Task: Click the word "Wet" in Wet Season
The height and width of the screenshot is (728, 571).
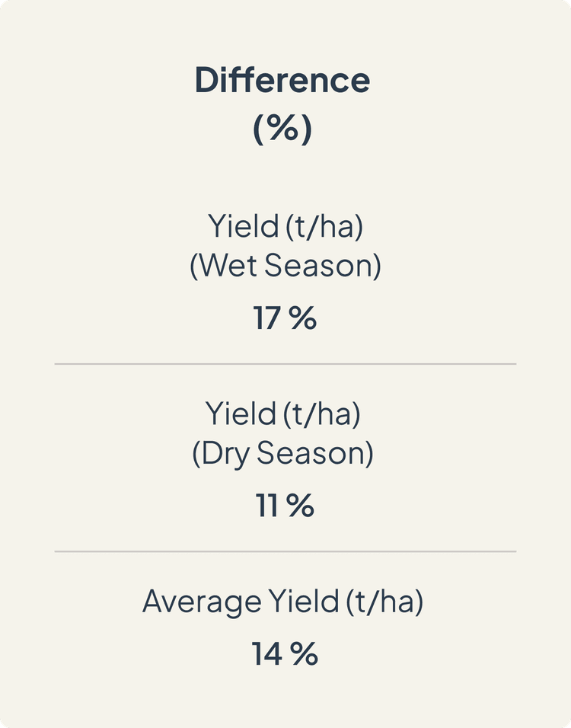Action: click(229, 266)
